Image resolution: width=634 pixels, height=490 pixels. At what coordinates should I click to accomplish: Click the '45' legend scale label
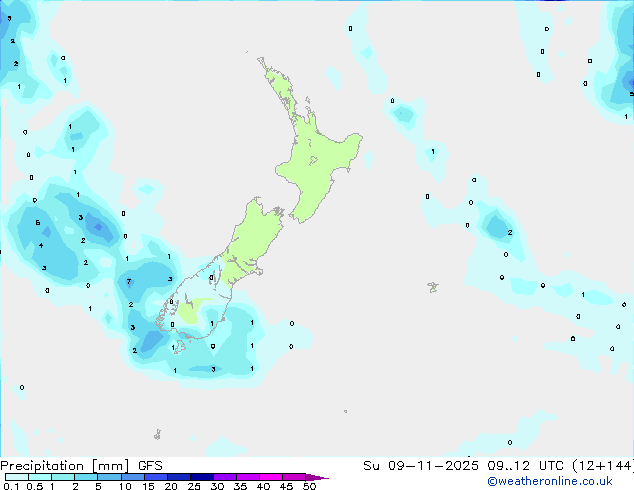tap(286, 486)
